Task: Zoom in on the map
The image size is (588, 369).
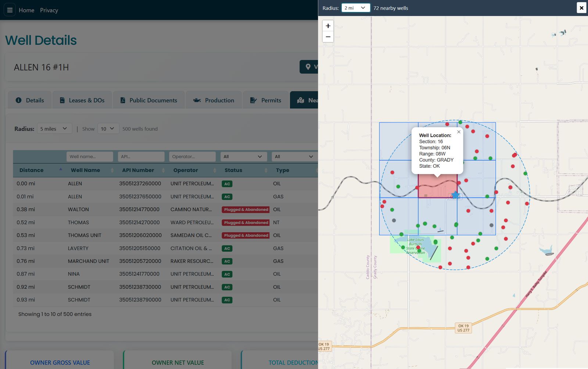Action: tap(328, 26)
